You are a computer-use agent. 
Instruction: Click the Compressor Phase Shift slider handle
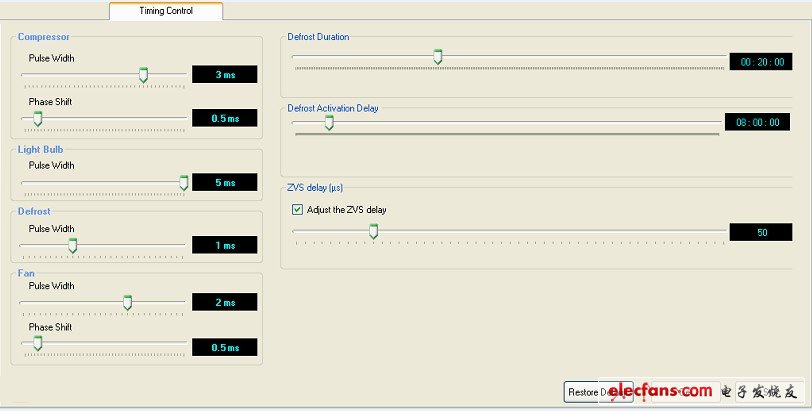(38, 118)
